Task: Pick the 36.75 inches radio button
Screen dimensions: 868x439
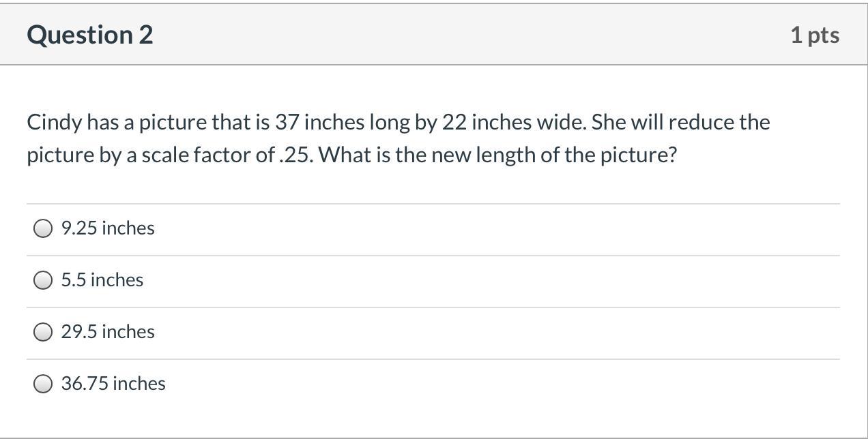Action: click(x=43, y=384)
